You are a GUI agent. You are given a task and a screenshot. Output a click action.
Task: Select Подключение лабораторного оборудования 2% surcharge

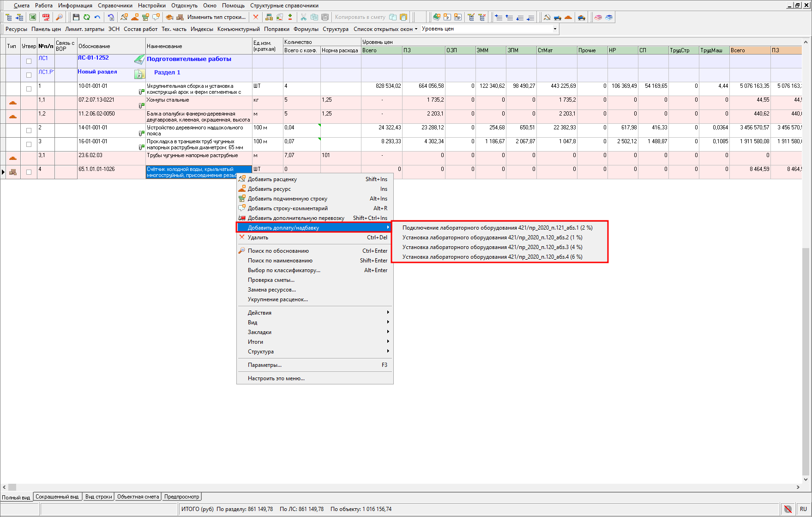tap(497, 228)
